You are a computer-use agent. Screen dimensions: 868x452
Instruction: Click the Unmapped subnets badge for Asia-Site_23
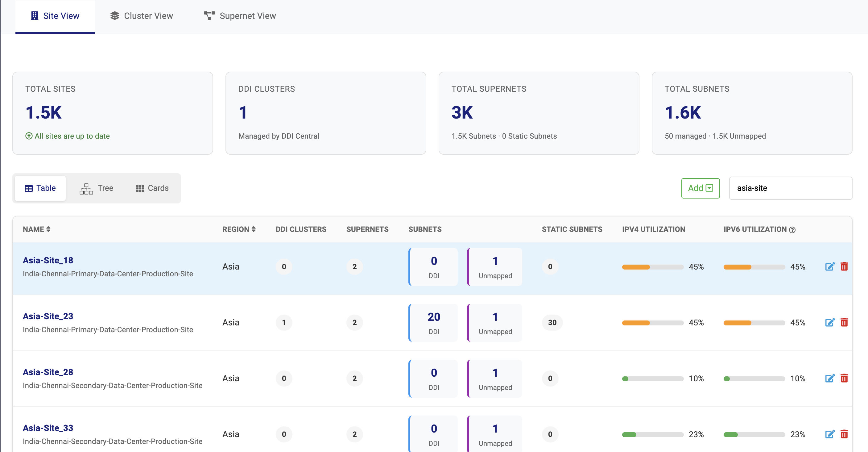(x=494, y=322)
